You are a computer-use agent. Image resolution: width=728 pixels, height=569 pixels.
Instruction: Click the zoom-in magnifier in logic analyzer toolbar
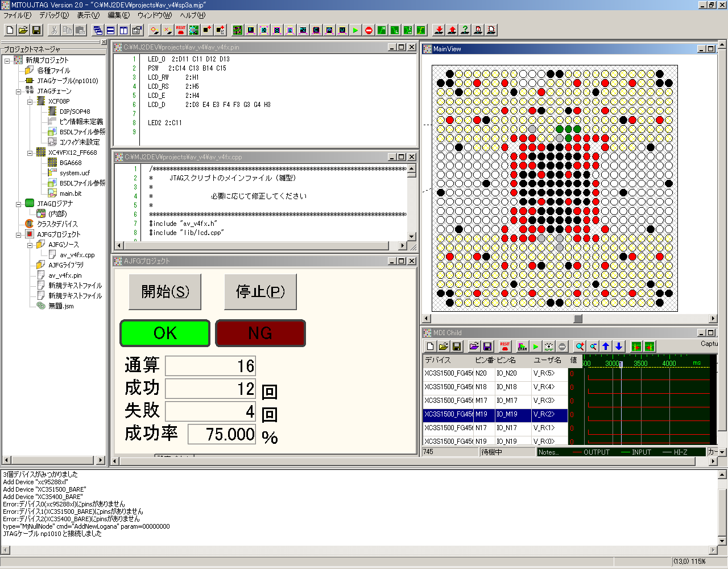point(579,347)
